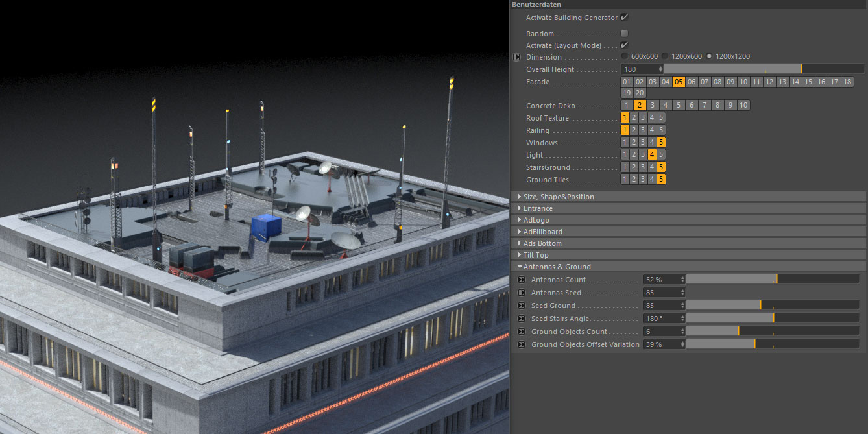The image size is (868, 434).
Task: Uncheck Activate (Layout Mode)
Action: point(624,45)
